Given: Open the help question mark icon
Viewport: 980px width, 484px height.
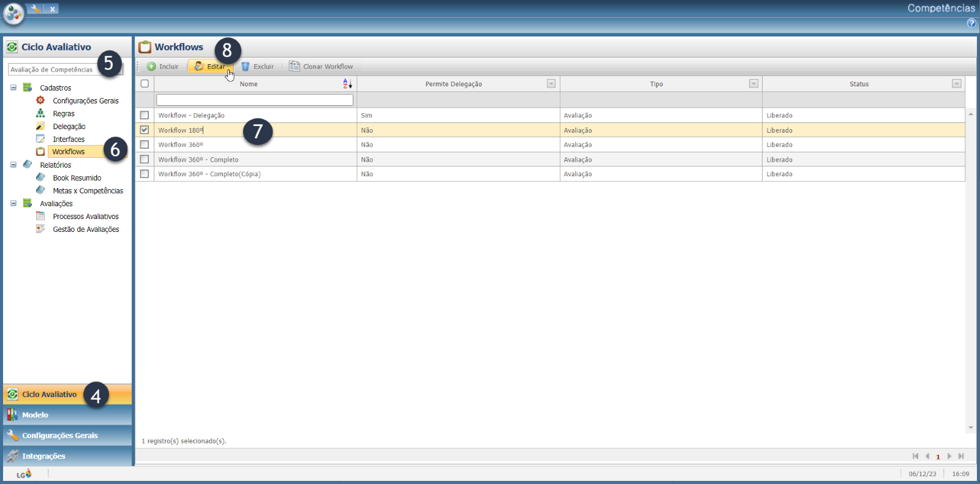Looking at the screenshot, I should [971, 23].
